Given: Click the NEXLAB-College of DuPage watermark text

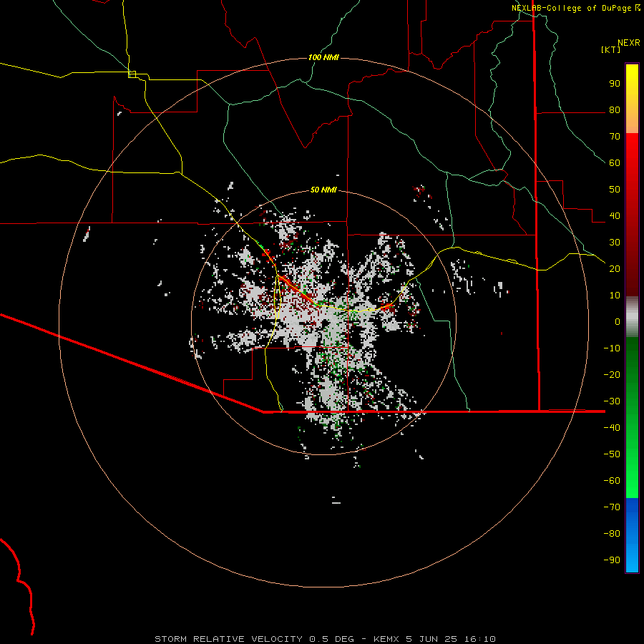Looking at the screenshot, I should coord(571,8).
